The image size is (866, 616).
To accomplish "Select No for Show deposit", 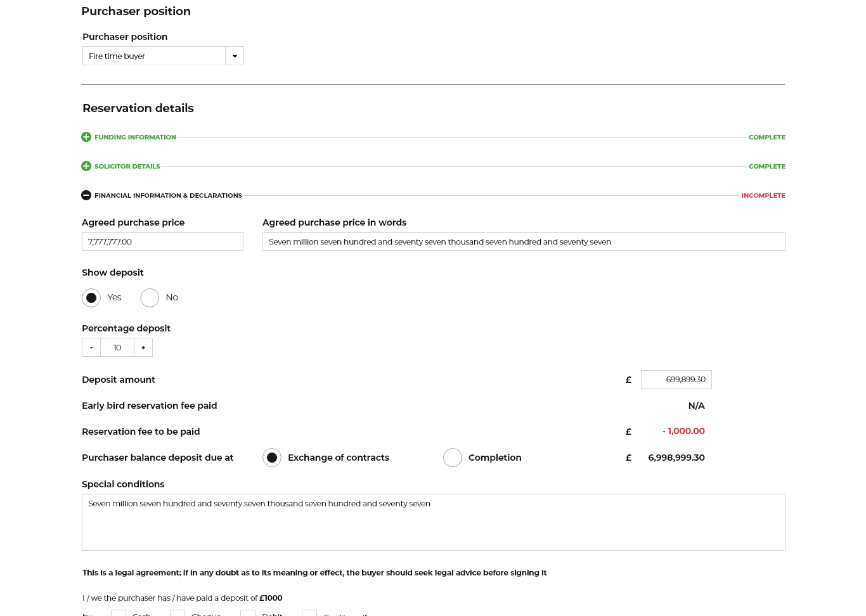I will pos(150,298).
